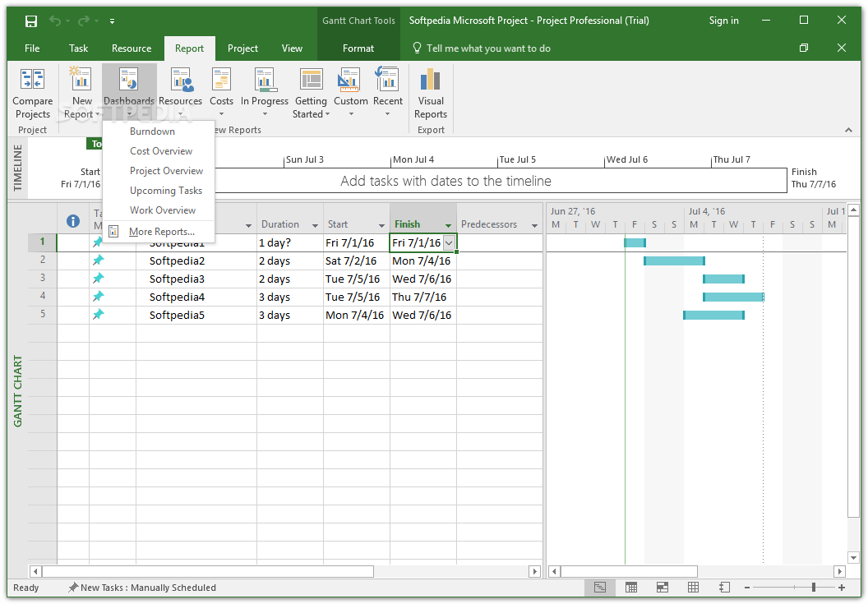Expand the Custom reports dropdown arrow
The height and width of the screenshot is (604, 868).
click(x=351, y=114)
